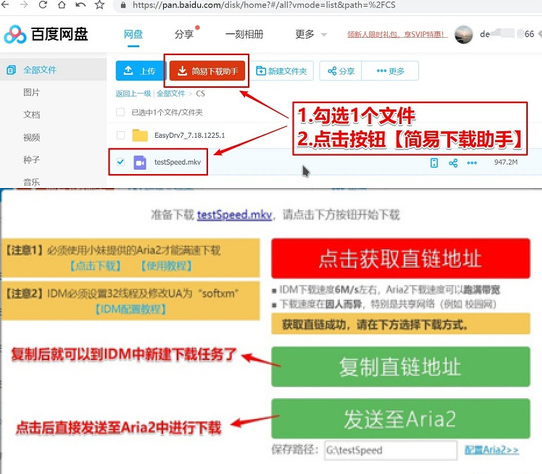The width and height of the screenshot is (542, 474).
Task: Open the three-dot menu on testSpeed.mkv row
Action: (472, 162)
